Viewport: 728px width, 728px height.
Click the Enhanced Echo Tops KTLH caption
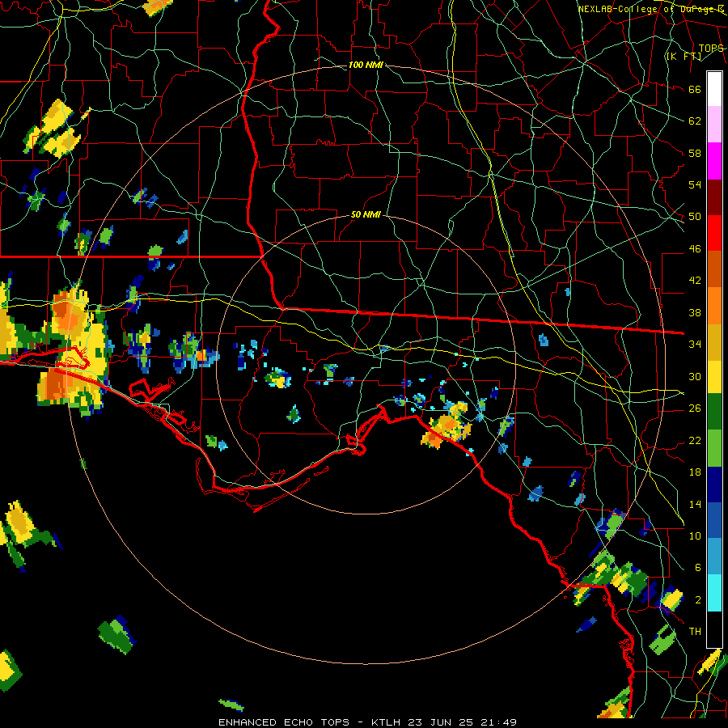coord(367,722)
